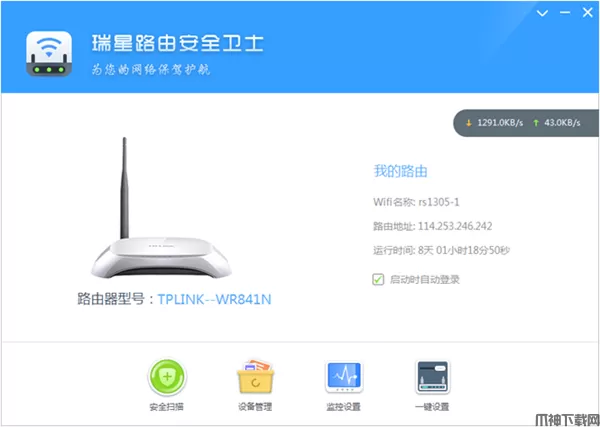Select the 安全扫描 label

point(166,407)
